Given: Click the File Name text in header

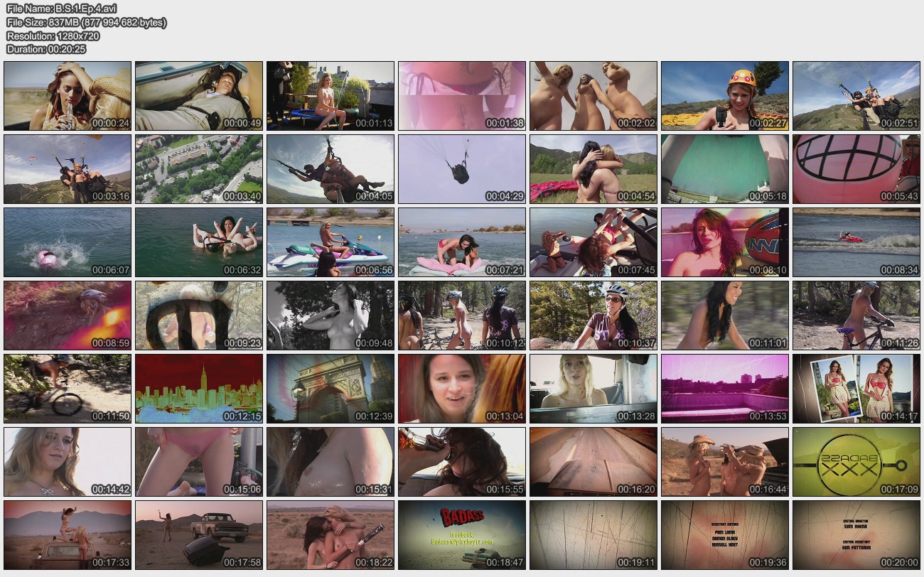Looking at the screenshot, I should pos(61,9).
